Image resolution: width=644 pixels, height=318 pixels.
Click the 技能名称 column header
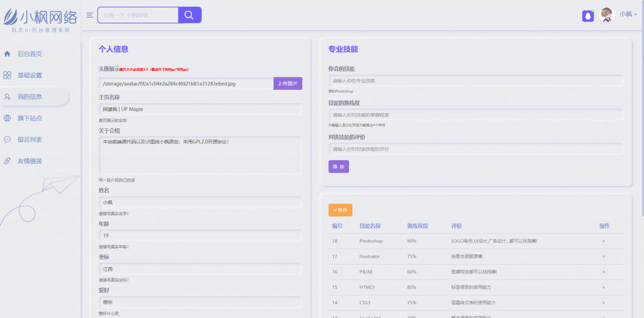tap(370, 226)
